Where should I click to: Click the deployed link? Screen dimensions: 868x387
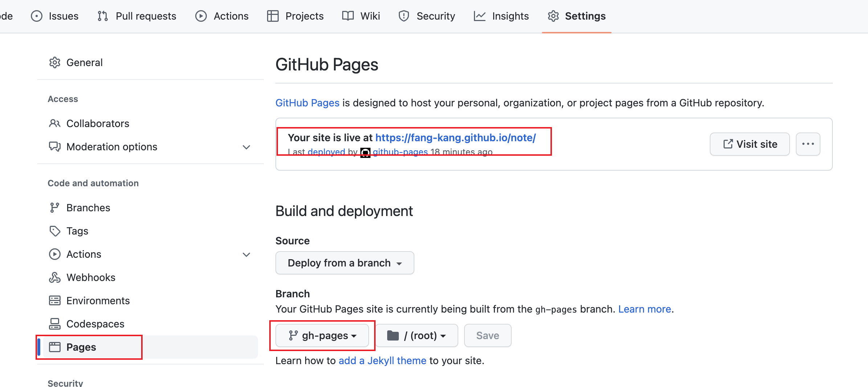[x=326, y=152]
